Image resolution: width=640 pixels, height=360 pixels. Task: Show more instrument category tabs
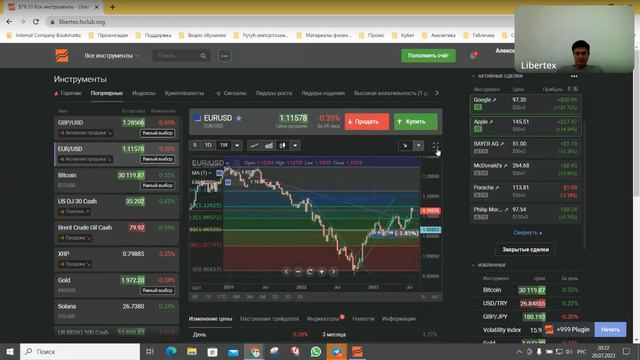(437, 93)
